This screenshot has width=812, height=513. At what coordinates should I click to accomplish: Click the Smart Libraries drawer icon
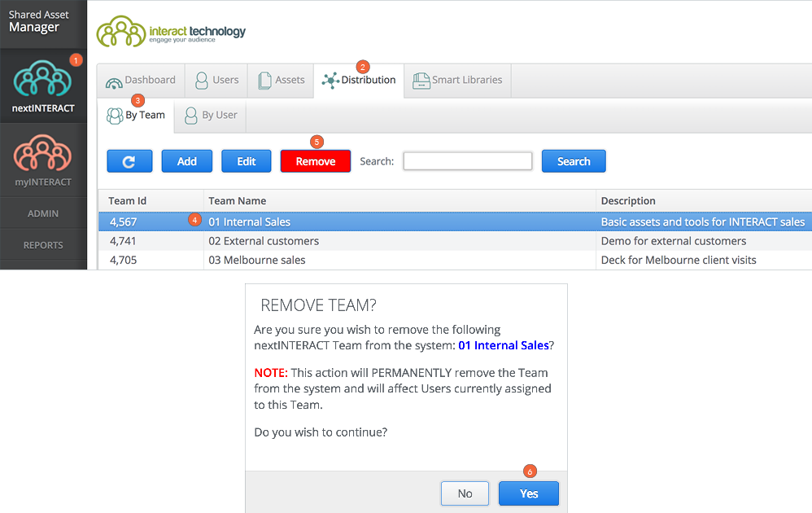point(421,81)
